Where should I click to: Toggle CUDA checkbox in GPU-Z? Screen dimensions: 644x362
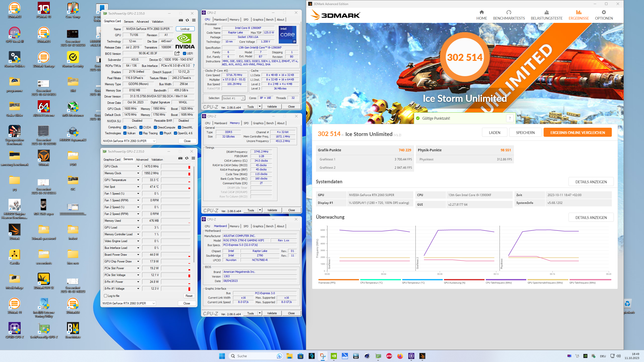pyautogui.click(x=141, y=127)
